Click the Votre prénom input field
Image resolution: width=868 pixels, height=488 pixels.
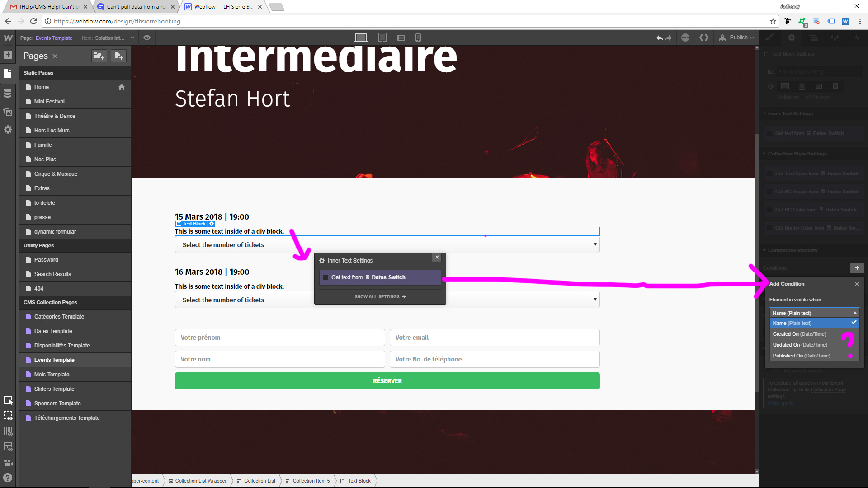point(279,338)
